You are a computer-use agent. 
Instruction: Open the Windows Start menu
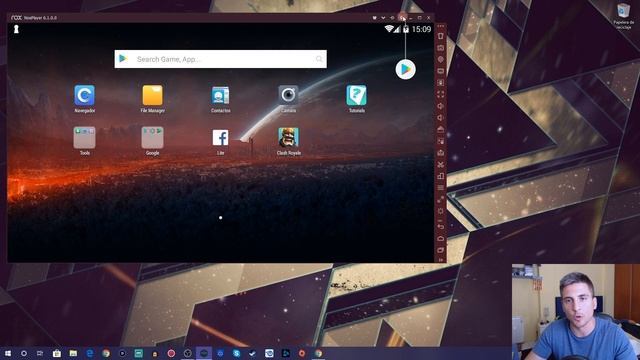click(7, 353)
